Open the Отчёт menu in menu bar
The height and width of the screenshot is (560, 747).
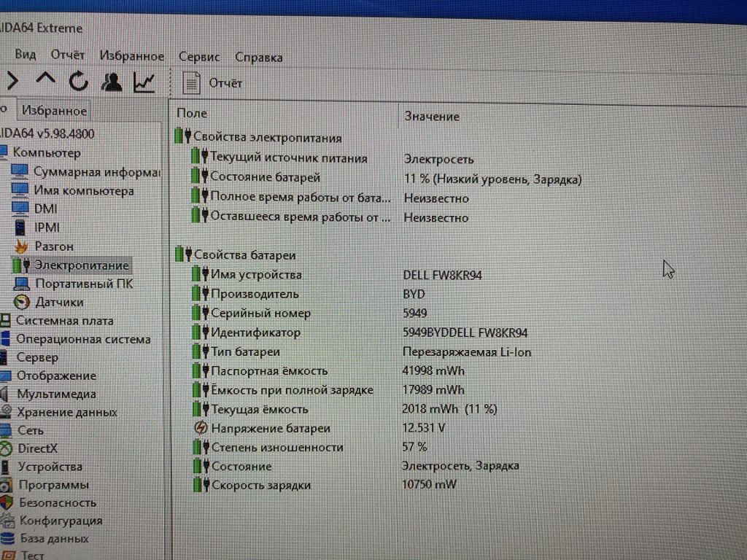point(68,55)
